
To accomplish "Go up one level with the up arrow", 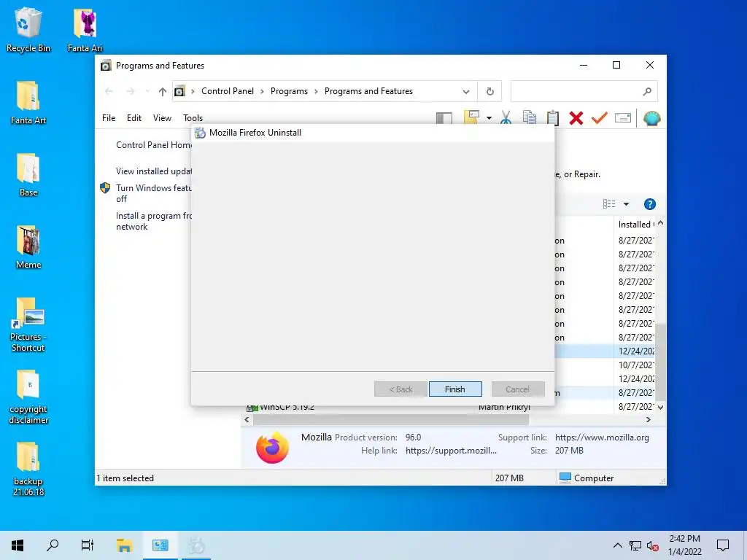I will point(163,91).
